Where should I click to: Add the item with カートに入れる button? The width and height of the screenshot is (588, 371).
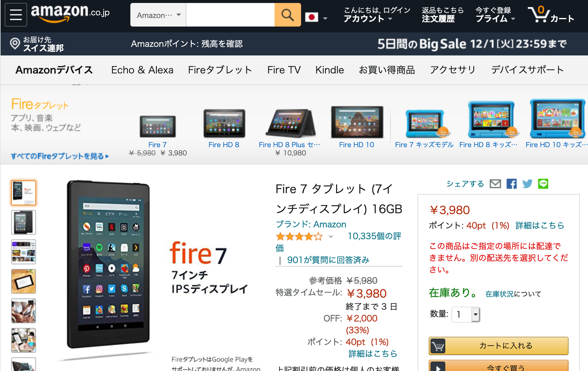click(x=498, y=346)
